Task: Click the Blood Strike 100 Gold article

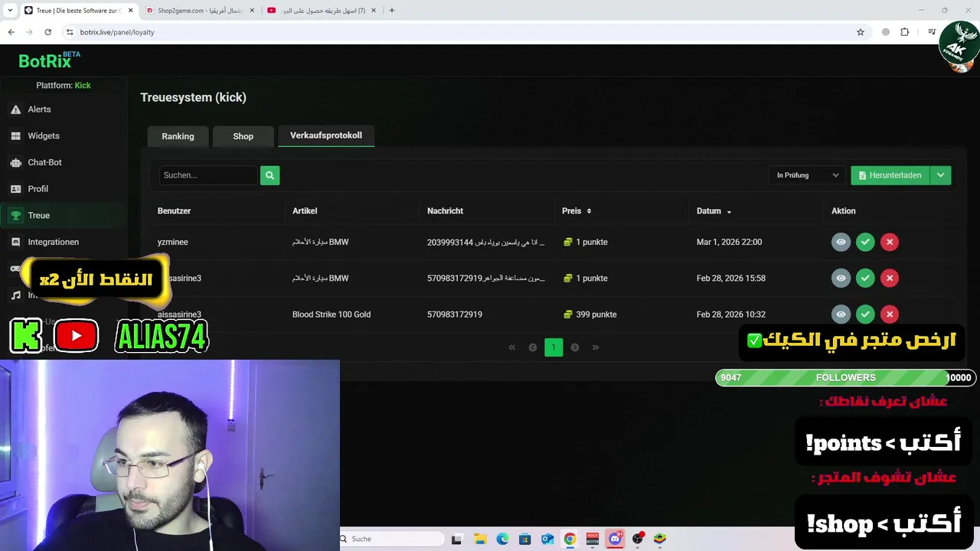Action: pos(332,315)
